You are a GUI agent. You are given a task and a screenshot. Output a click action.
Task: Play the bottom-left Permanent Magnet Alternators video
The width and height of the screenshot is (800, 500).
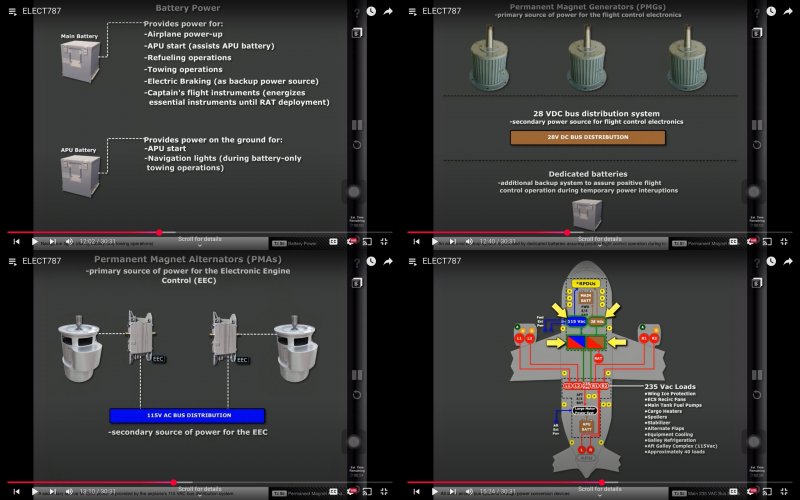click(35, 493)
